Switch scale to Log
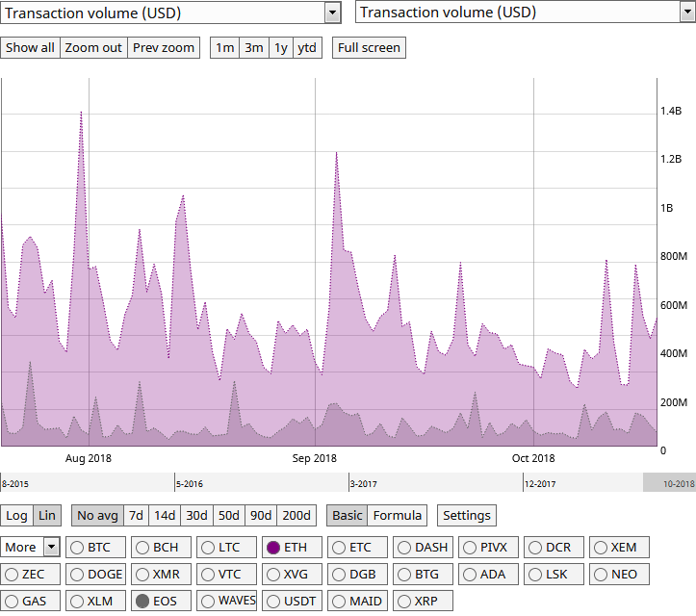696x616 pixels. click(x=16, y=515)
